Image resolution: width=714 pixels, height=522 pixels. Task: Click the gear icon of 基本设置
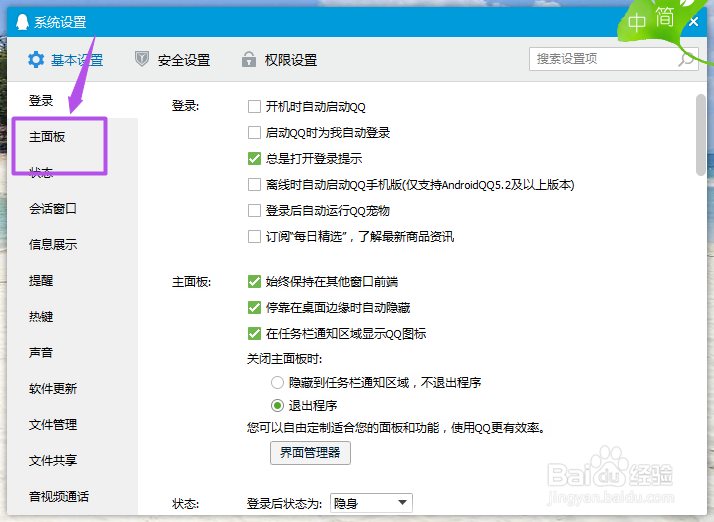36,60
